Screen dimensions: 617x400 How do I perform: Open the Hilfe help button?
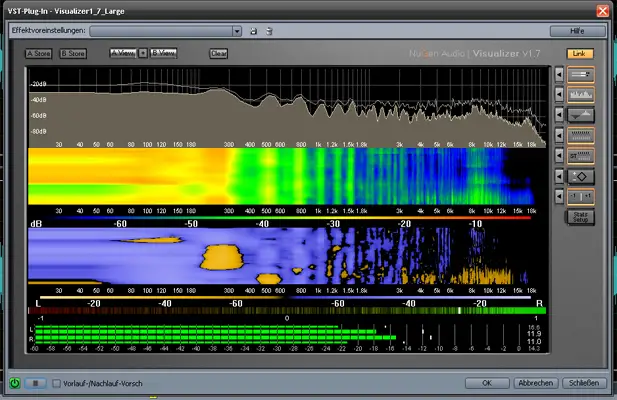(x=577, y=31)
